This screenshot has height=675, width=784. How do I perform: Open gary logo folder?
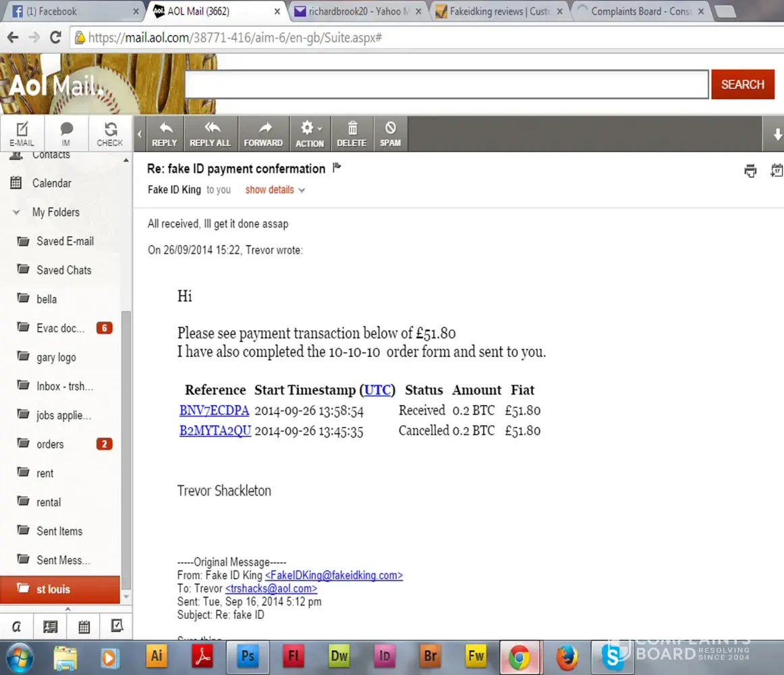click(56, 357)
